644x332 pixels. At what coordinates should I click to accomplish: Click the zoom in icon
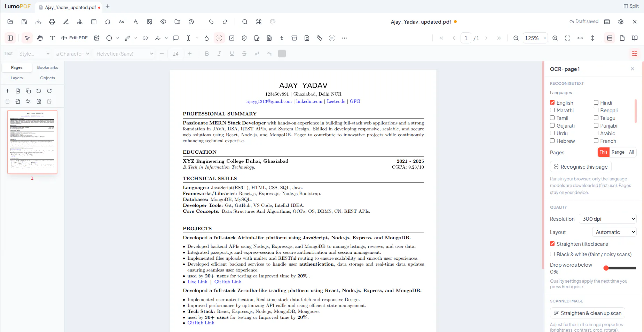pos(555,38)
